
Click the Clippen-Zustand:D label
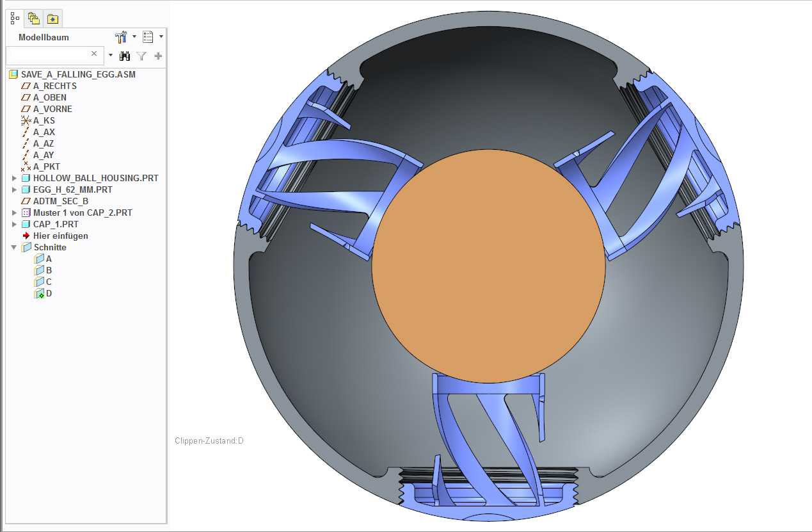pyautogui.click(x=209, y=441)
